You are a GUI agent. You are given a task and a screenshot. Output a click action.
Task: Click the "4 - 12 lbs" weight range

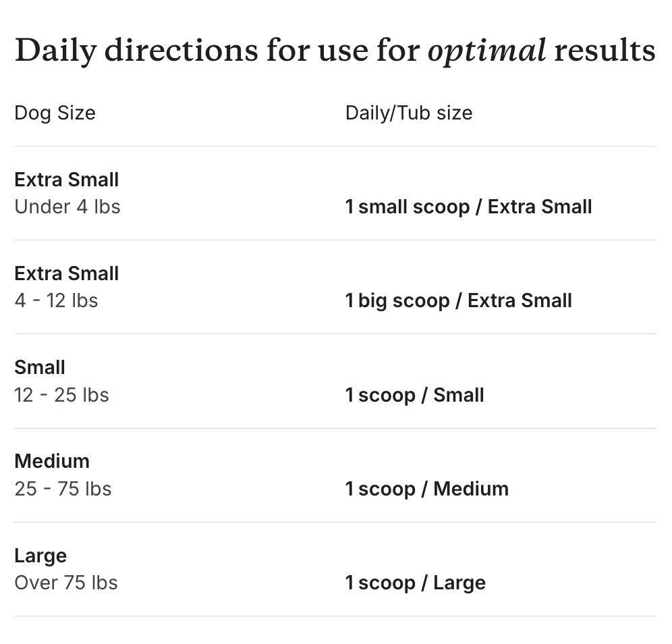click(x=56, y=300)
